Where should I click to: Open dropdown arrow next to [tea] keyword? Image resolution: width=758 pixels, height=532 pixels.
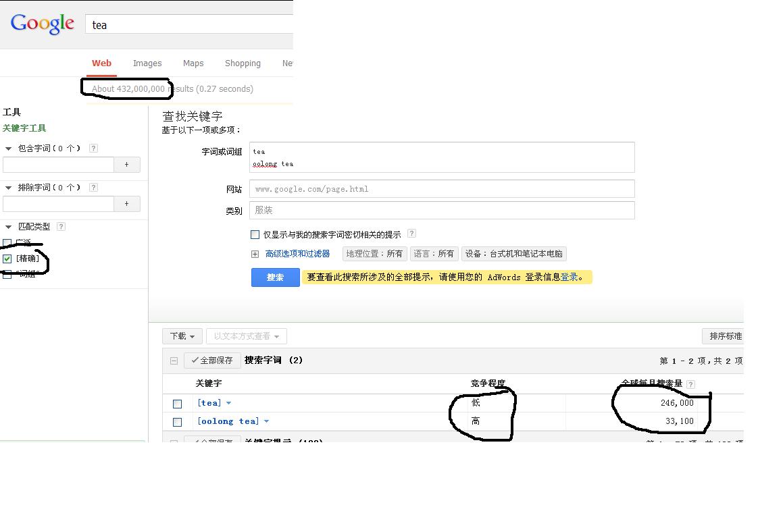coord(228,403)
